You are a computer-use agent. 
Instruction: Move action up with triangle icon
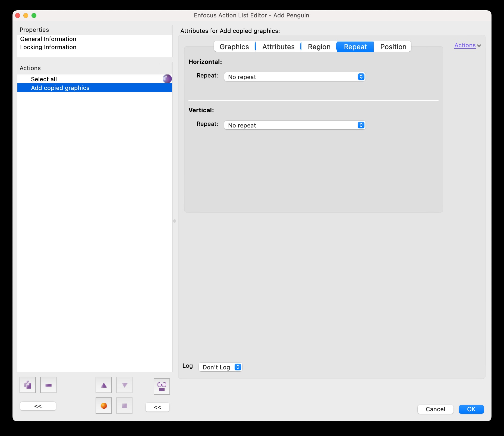(x=104, y=385)
